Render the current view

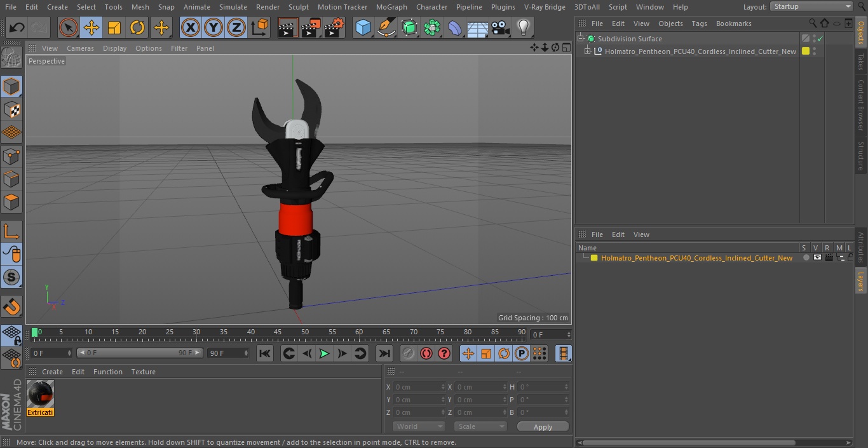point(287,27)
